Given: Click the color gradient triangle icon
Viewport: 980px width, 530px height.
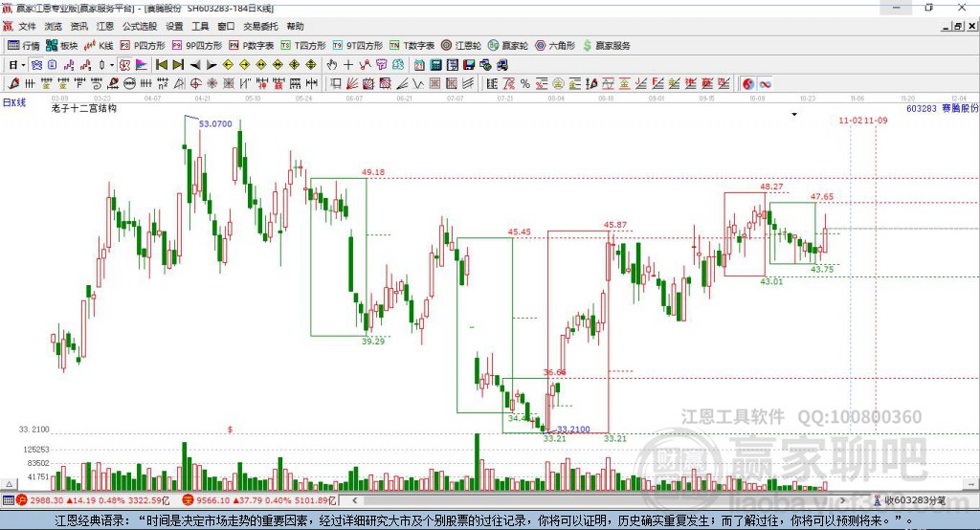Looking at the screenshot, I should tap(142, 65).
